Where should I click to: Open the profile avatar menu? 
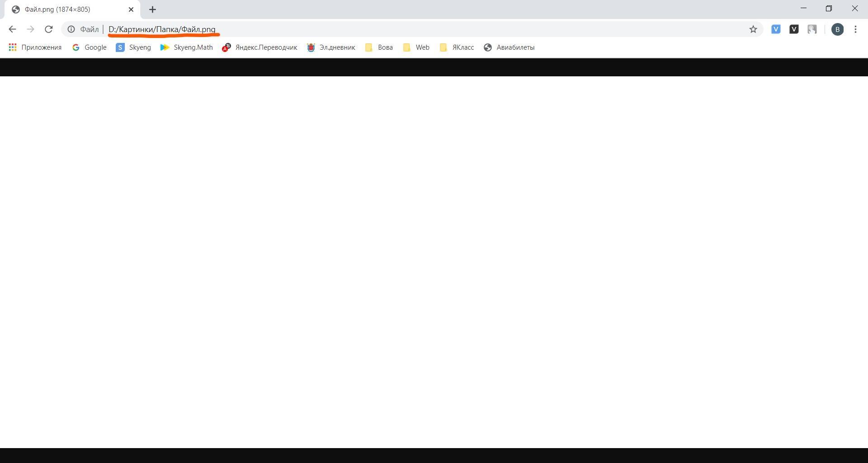click(x=837, y=29)
